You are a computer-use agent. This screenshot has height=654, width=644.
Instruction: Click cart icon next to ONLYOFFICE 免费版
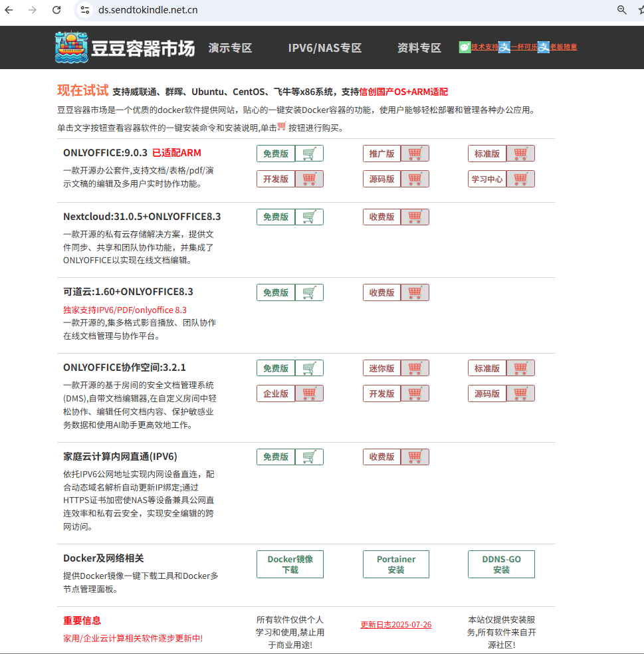309,154
